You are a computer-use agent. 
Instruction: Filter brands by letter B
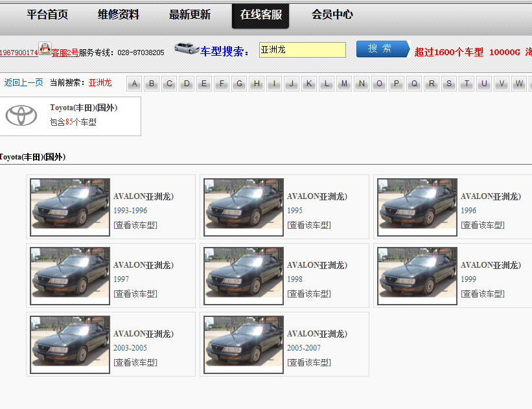[152, 84]
